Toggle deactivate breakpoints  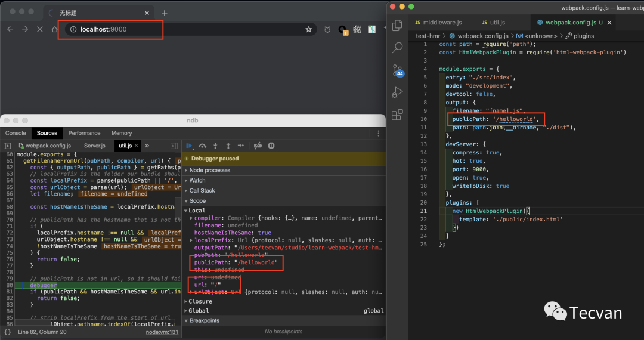coord(258,146)
